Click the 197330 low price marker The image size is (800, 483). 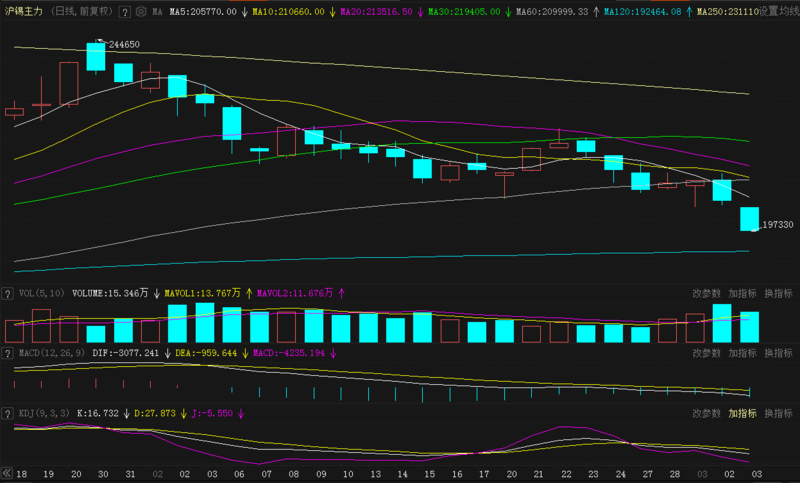click(x=776, y=226)
